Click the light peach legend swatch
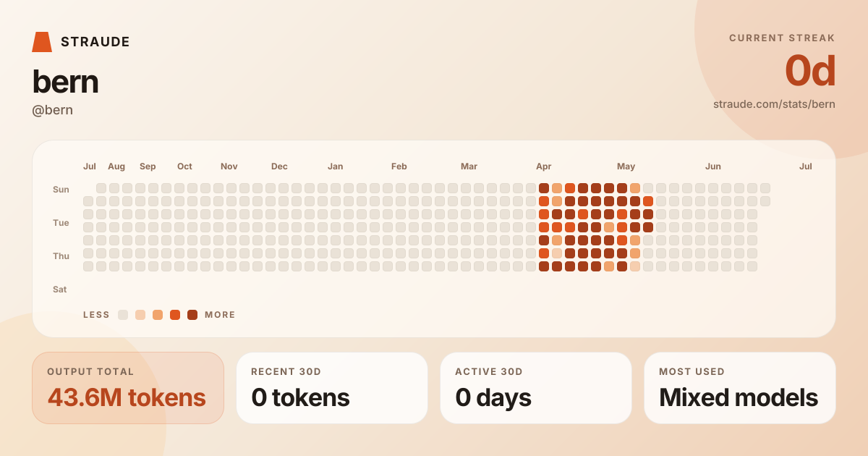This screenshot has height=456, width=868. point(140,315)
